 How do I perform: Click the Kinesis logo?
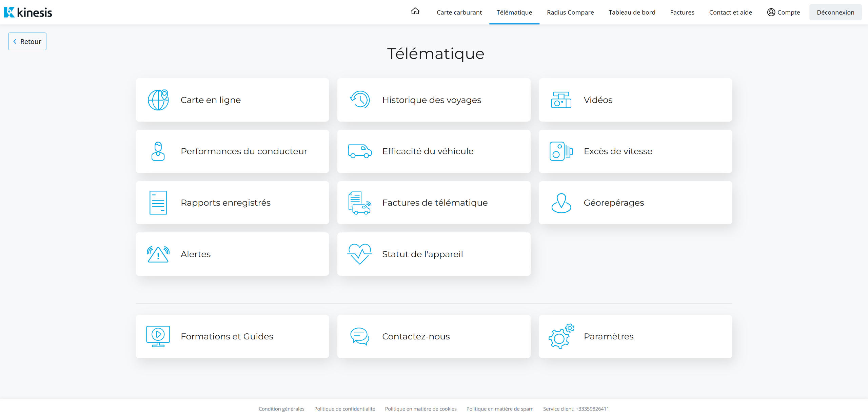click(x=28, y=12)
